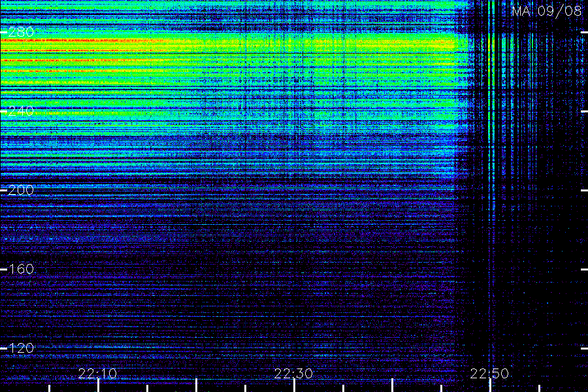
Task: Click the 200 frequency axis label
Action: (21, 190)
